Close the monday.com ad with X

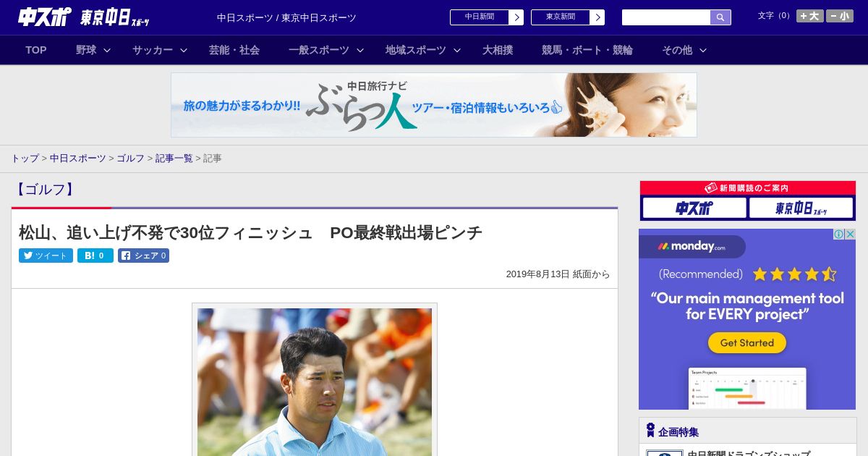click(x=851, y=235)
